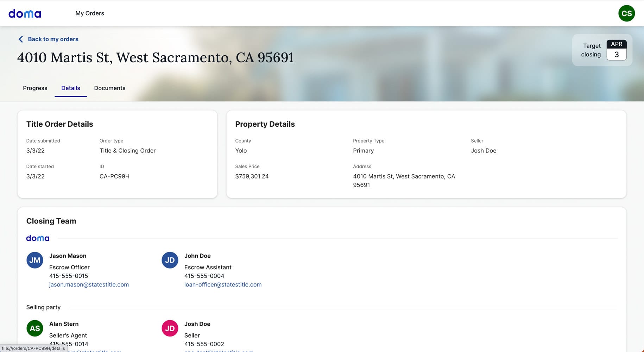Select the Details tab
Viewport: 644px width, 352px height.
(x=71, y=88)
